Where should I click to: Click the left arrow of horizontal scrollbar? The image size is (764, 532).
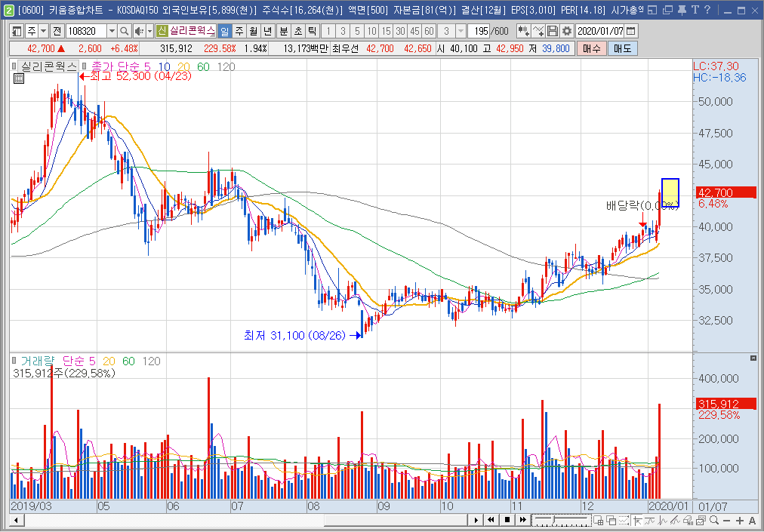tap(17, 520)
